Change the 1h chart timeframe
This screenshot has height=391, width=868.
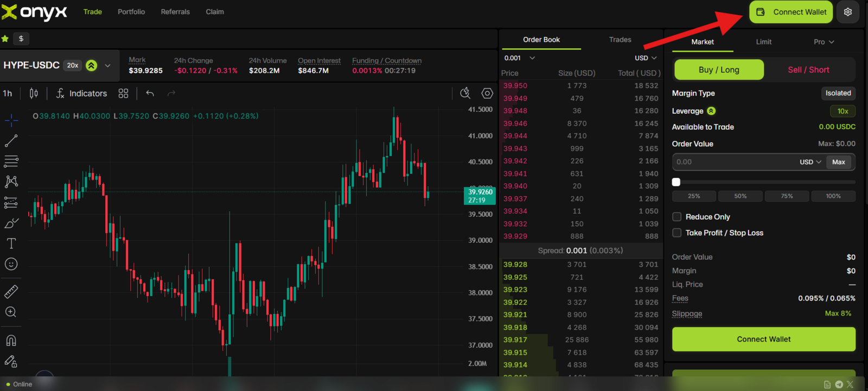pyautogui.click(x=8, y=93)
